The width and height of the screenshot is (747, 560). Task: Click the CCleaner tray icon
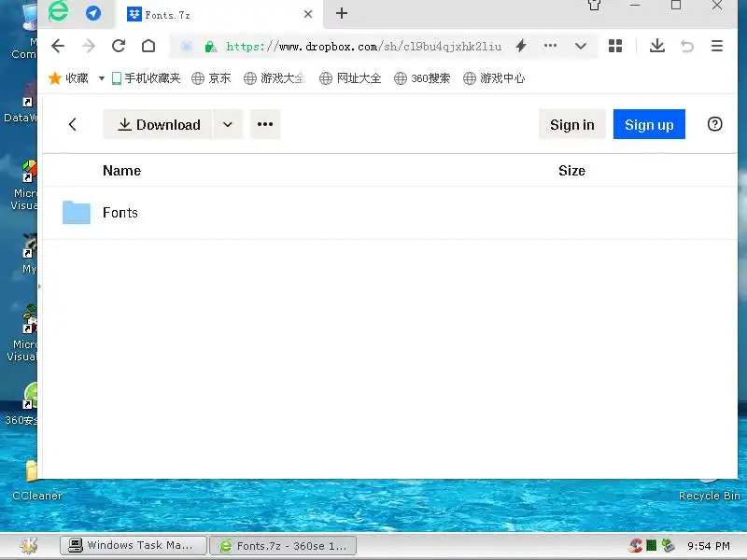pyautogui.click(x=635, y=545)
